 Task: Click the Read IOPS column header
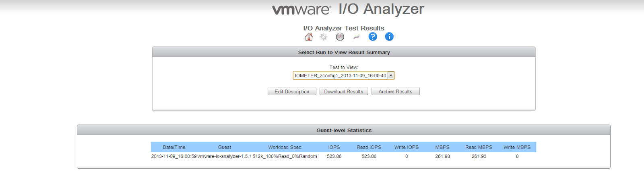(369, 147)
